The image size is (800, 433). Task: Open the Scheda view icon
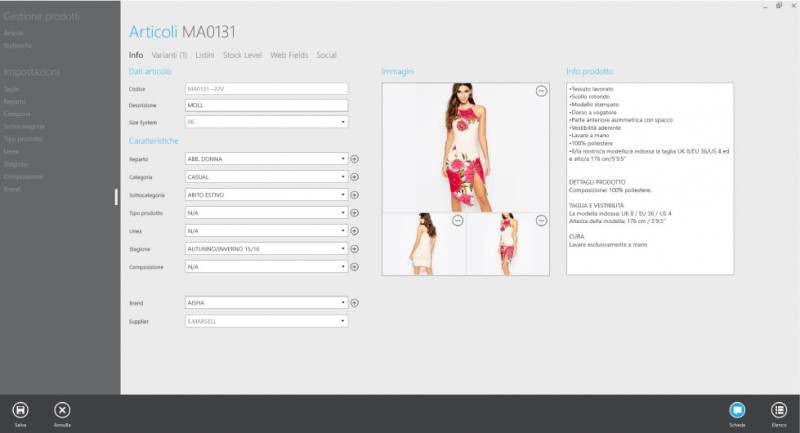737,410
